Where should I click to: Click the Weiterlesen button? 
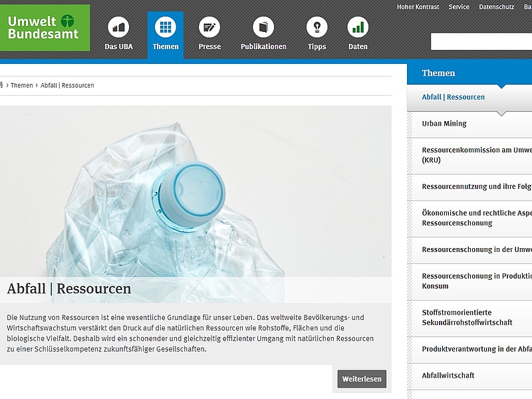click(x=362, y=379)
